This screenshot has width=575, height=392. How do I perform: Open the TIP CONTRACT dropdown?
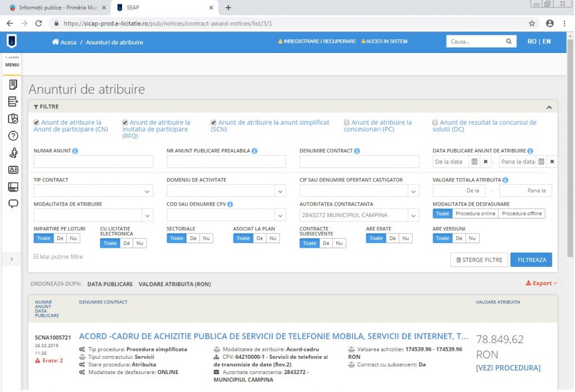93,191
